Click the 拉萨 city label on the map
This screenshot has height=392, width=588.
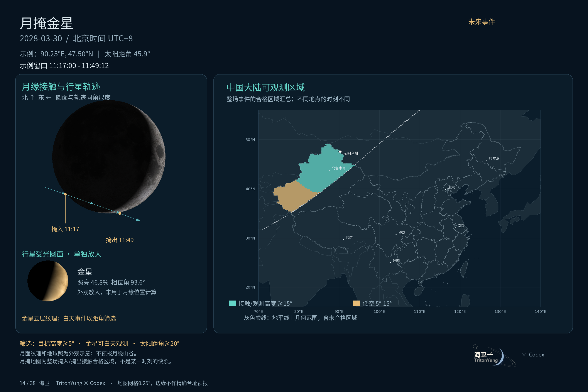pyautogui.click(x=349, y=238)
